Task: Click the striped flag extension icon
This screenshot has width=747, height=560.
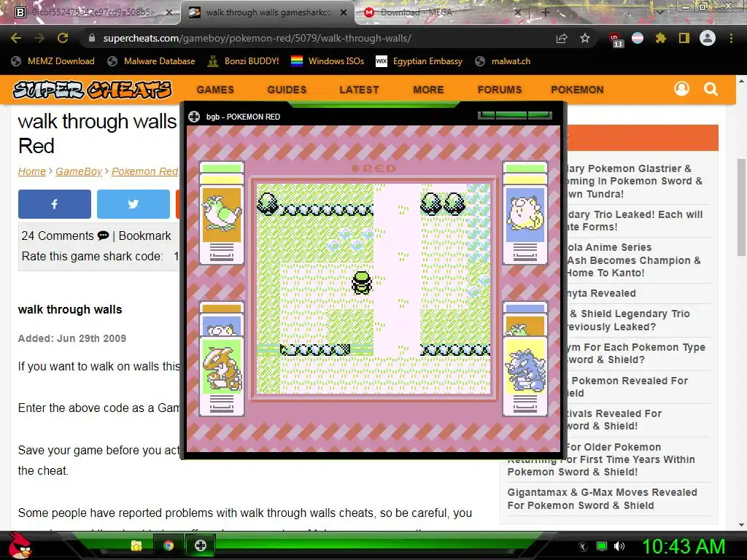Action: [638, 38]
